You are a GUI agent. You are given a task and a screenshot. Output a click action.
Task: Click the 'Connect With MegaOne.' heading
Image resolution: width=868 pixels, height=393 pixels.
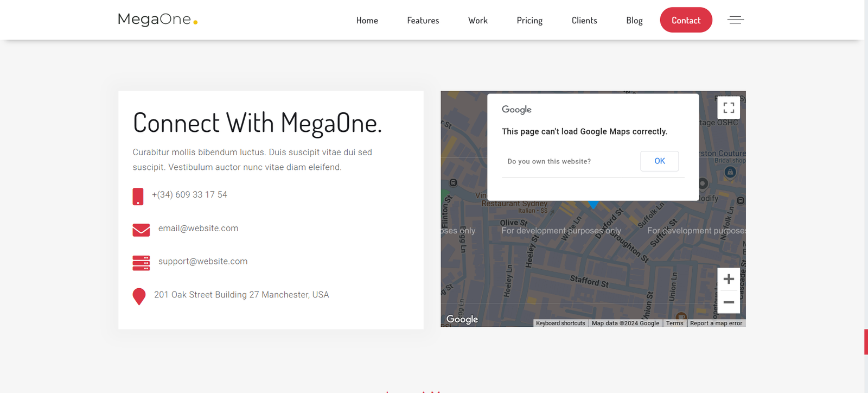tap(257, 123)
